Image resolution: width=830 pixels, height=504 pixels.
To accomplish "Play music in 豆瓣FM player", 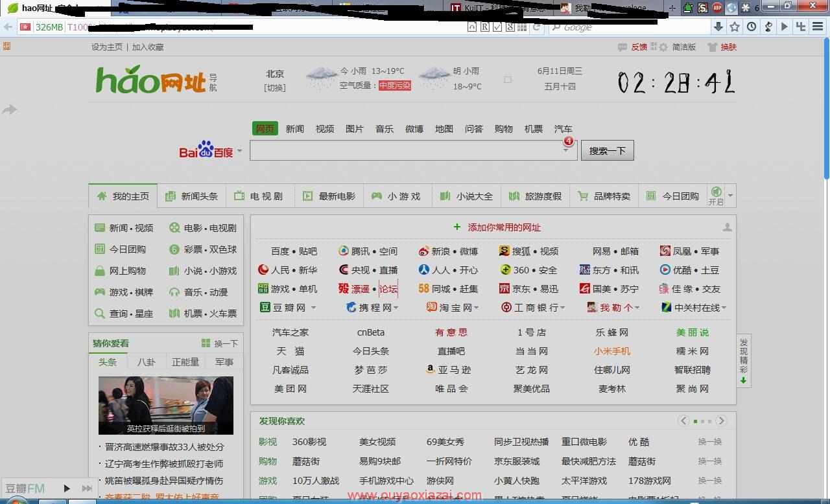I will (x=66, y=488).
